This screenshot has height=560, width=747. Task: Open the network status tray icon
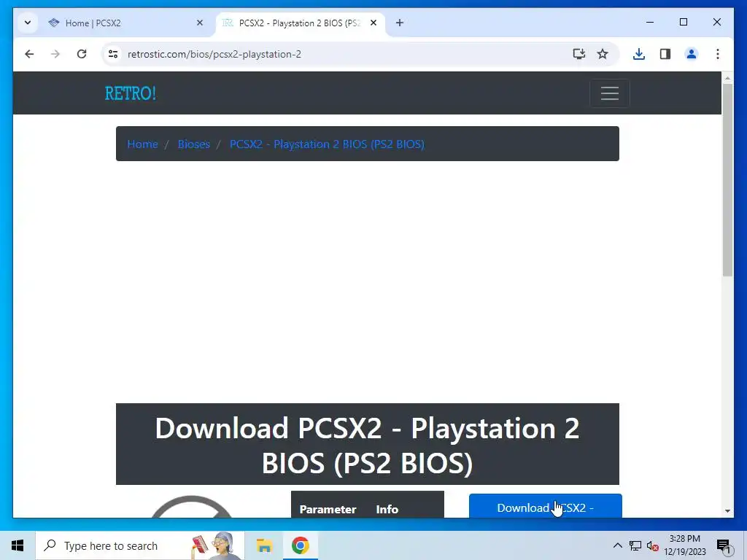tap(635, 545)
